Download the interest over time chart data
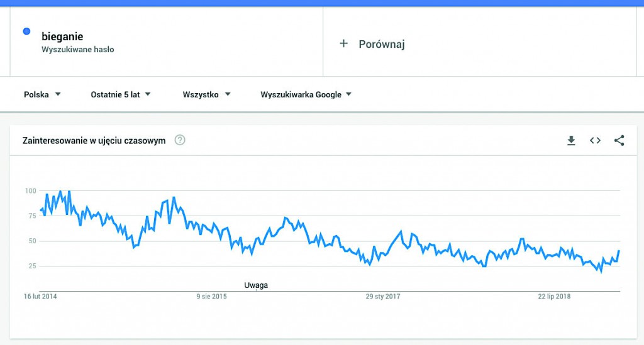This screenshot has height=345, width=644. tap(571, 141)
